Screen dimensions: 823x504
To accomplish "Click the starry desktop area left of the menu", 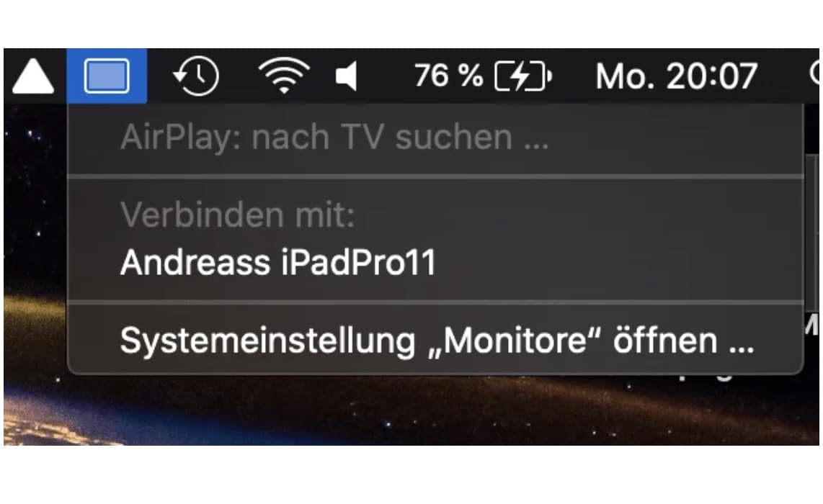I will [35, 199].
